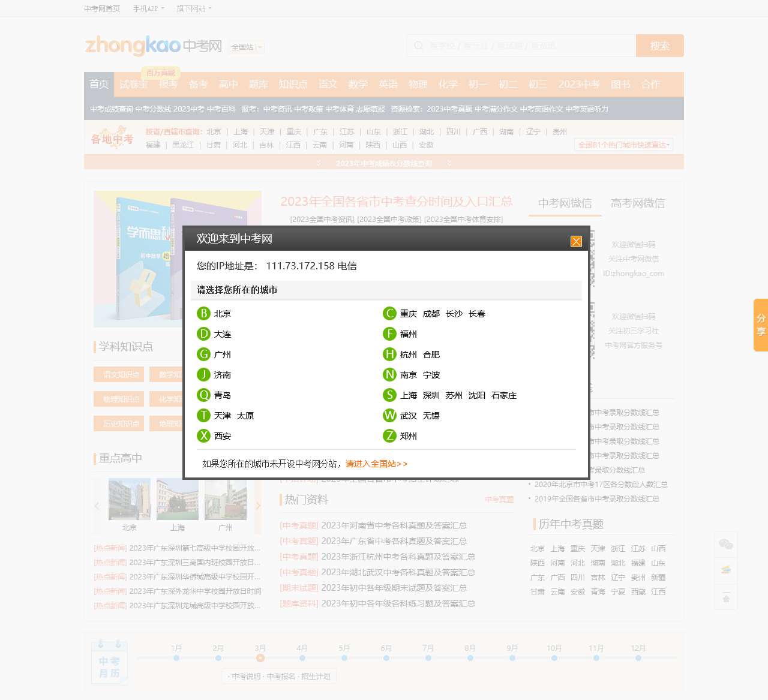This screenshot has height=700, width=768.
Task: Open 知识点 in the main navigation
Action: click(293, 84)
